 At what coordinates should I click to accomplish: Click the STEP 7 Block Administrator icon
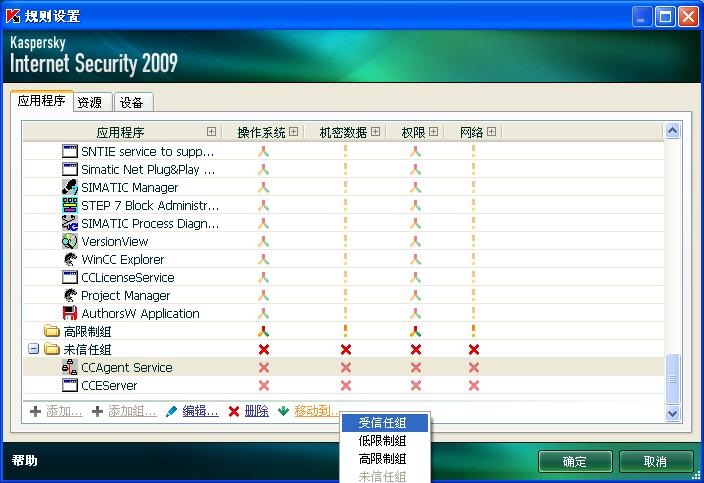(70, 205)
